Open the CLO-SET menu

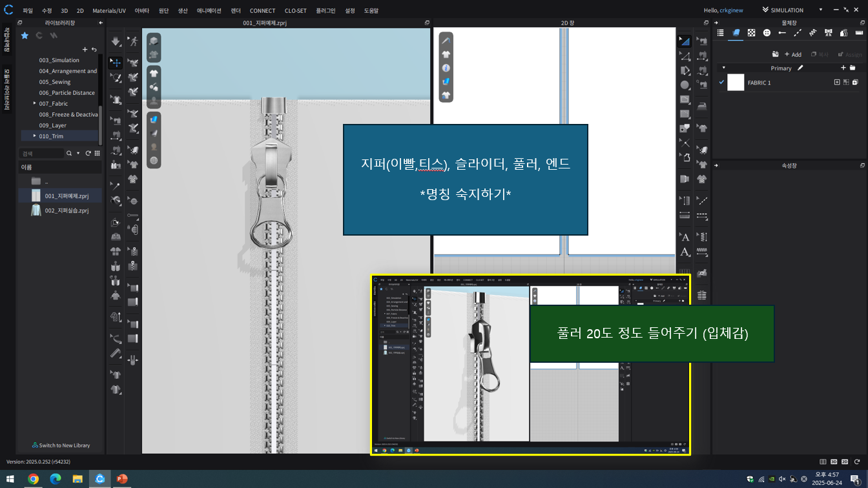click(296, 11)
